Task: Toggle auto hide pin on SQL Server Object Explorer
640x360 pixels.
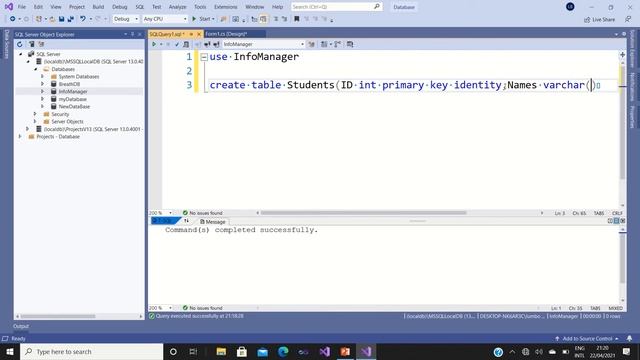Action: [x=133, y=34]
